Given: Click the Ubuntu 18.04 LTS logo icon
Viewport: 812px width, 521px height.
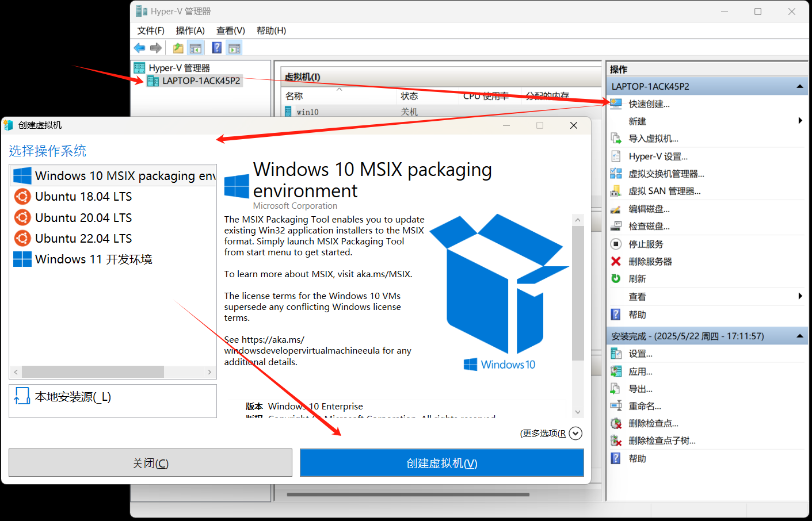Looking at the screenshot, I should coord(22,197).
